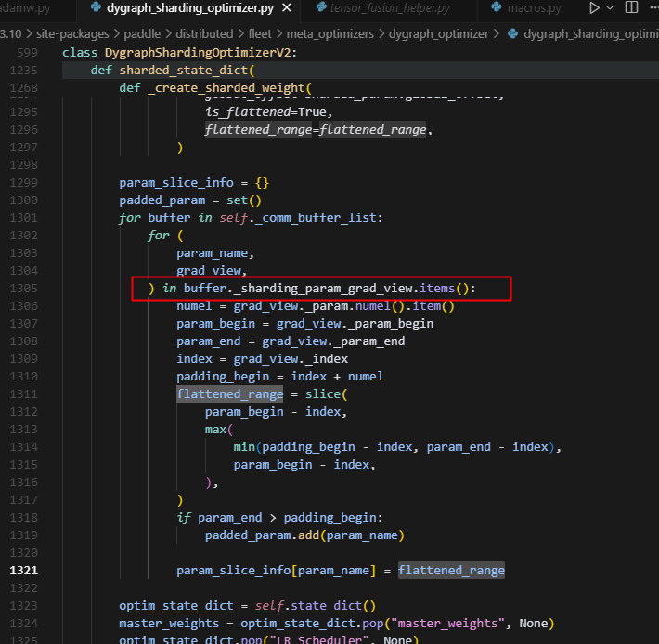Click the split editor icon
Screen dimensions: 659x644
tap(641, 9)
